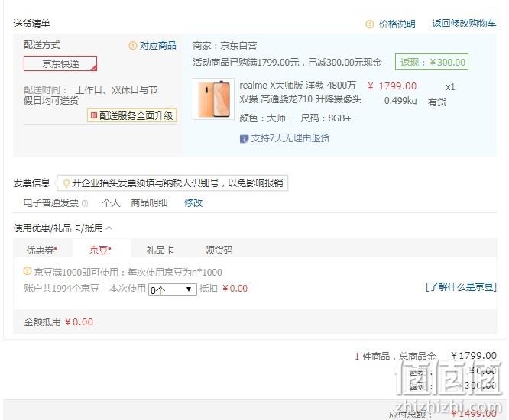Switch to the 领货码 tab

click(219, 250)
